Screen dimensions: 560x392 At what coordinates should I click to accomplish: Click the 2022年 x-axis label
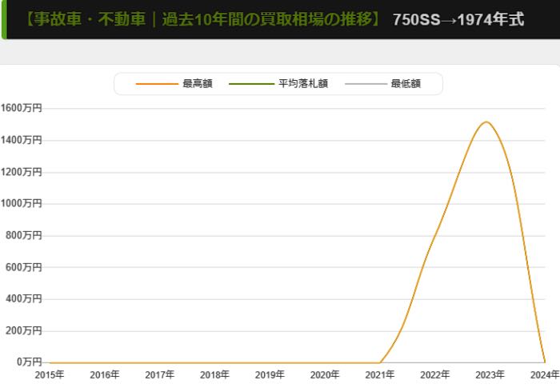tap(434, 375)
